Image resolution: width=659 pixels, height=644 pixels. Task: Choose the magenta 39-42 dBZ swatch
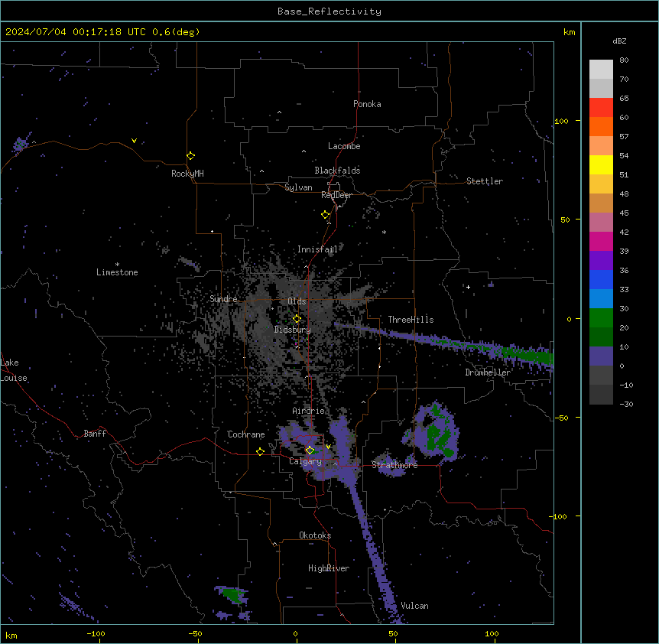601,241
